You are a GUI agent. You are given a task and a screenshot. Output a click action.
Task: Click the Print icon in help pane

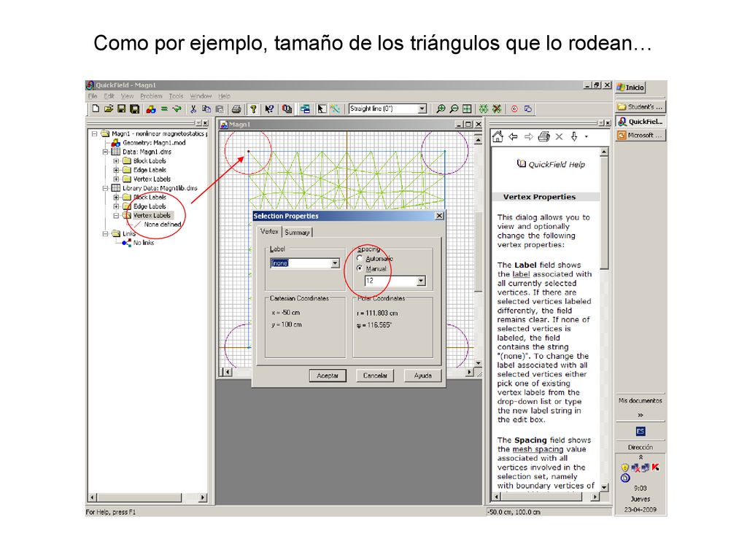click(543, 136)
